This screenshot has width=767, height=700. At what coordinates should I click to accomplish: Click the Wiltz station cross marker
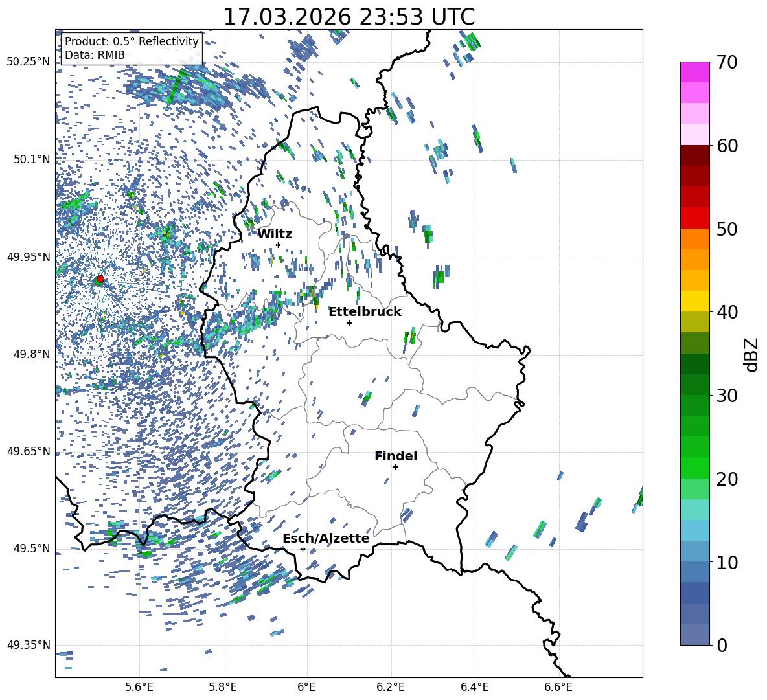(x=278, y=245)
